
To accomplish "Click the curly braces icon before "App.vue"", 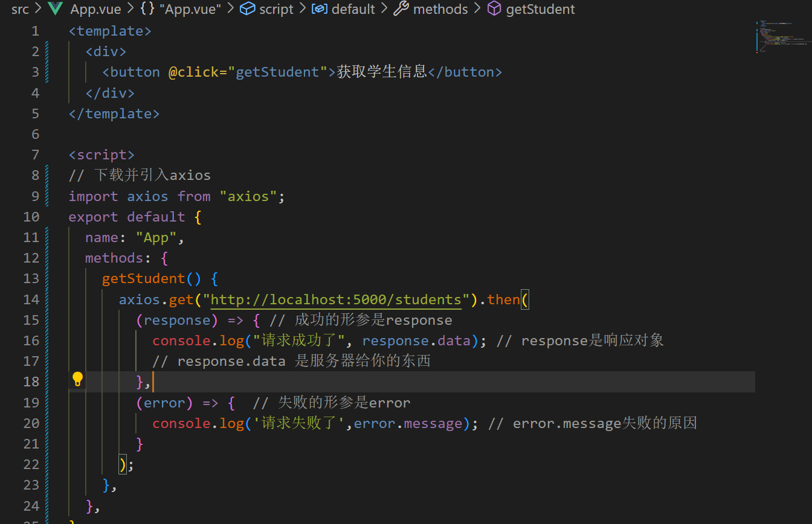I will (147, 9).
